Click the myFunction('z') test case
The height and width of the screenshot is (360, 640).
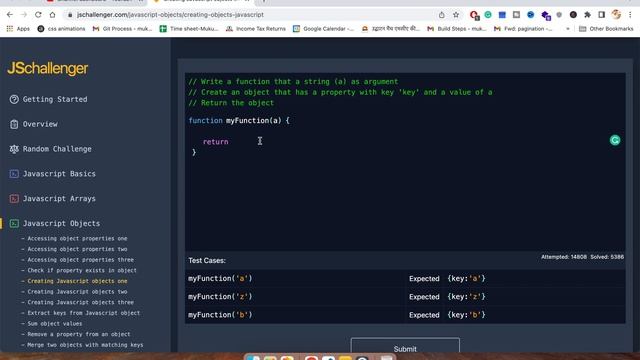(220, 297)
